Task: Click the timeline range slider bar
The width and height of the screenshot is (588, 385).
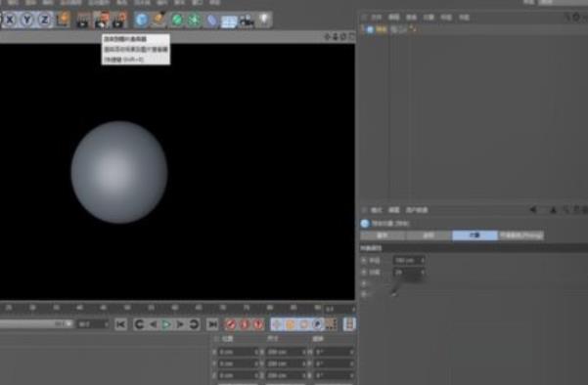Action: 36,324
